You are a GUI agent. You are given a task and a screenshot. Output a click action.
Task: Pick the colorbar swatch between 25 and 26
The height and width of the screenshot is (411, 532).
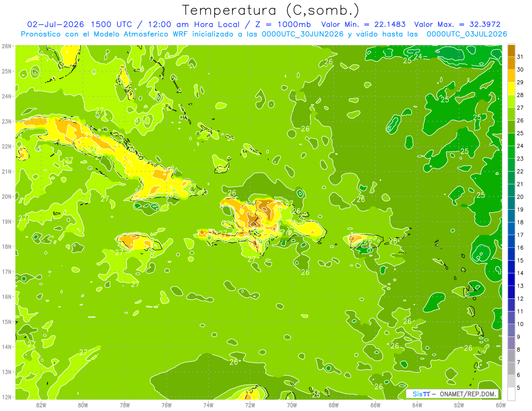pos(511,127)
